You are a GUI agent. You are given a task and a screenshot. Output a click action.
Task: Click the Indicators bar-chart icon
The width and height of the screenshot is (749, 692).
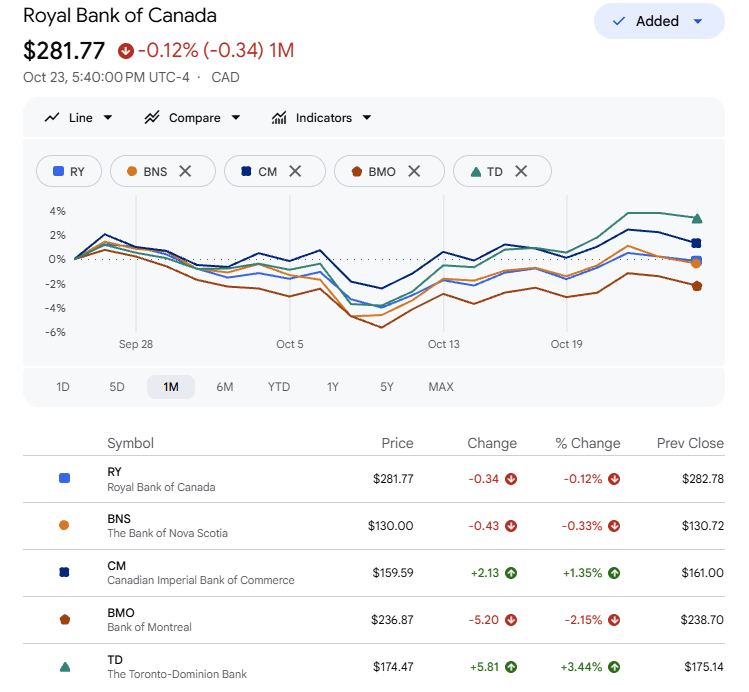click(x=279, y=117)
